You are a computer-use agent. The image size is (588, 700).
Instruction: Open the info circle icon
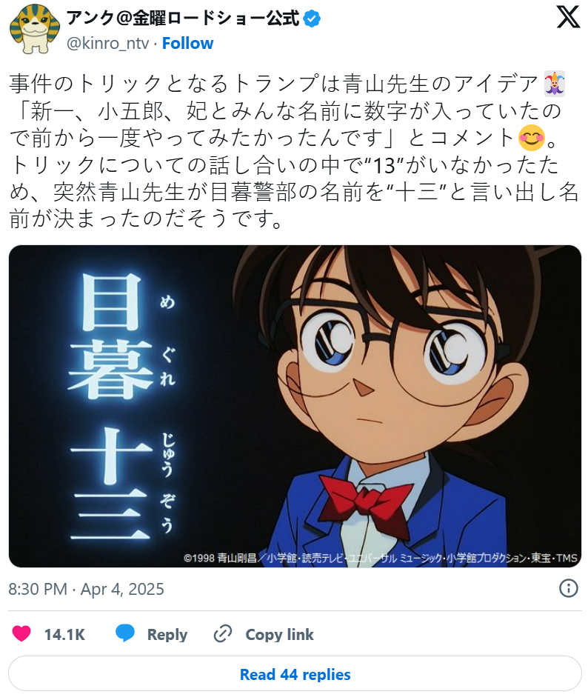(x=568, y=588)
